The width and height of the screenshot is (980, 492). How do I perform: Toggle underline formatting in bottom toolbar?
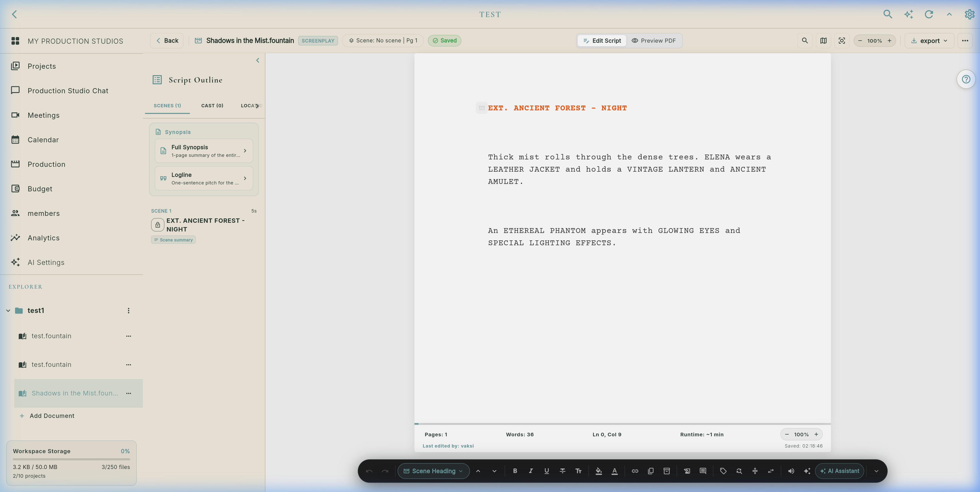coord(546,471)
